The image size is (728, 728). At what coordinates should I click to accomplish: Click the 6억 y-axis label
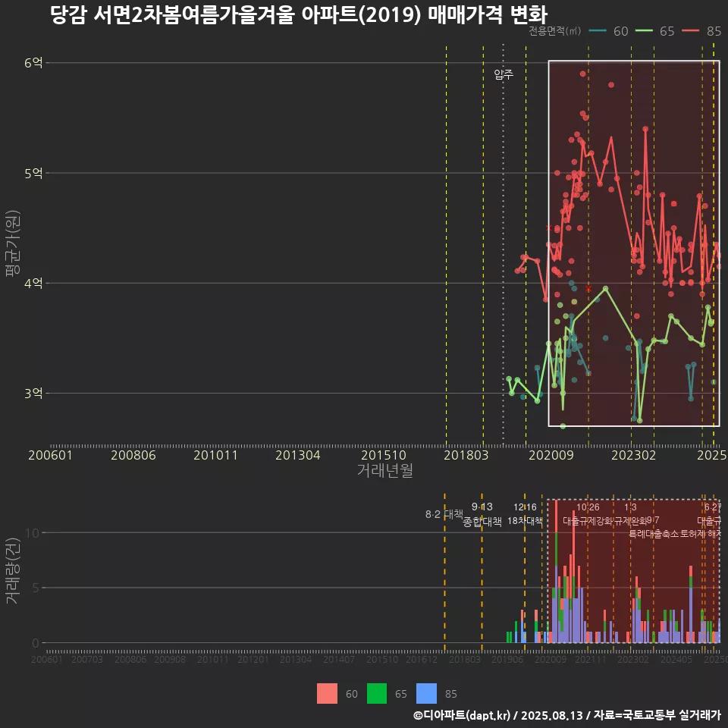[x=33, y=63]
